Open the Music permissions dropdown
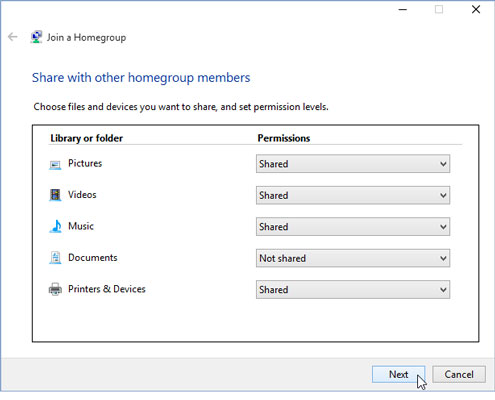495x400 pixels. [353, 227]
